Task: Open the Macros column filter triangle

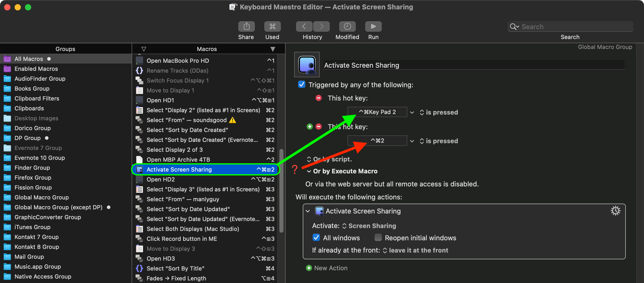Action: point(144,49)
